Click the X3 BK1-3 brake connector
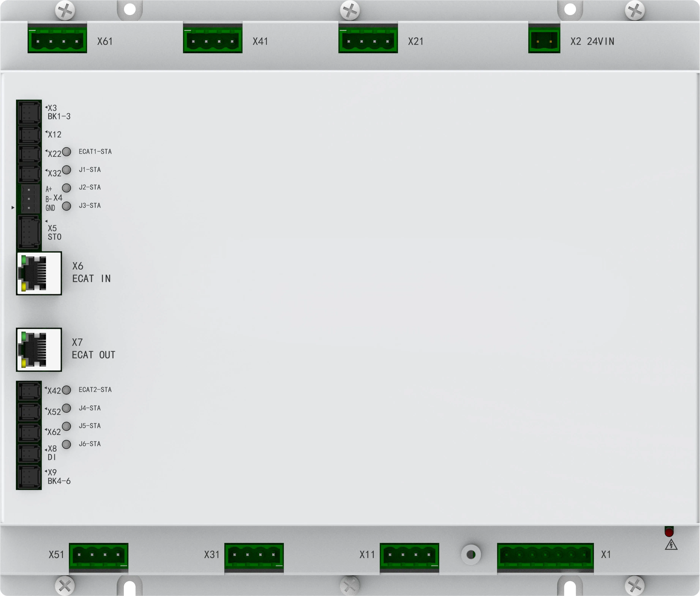This screenshot has height=596, width=700. 29,113
